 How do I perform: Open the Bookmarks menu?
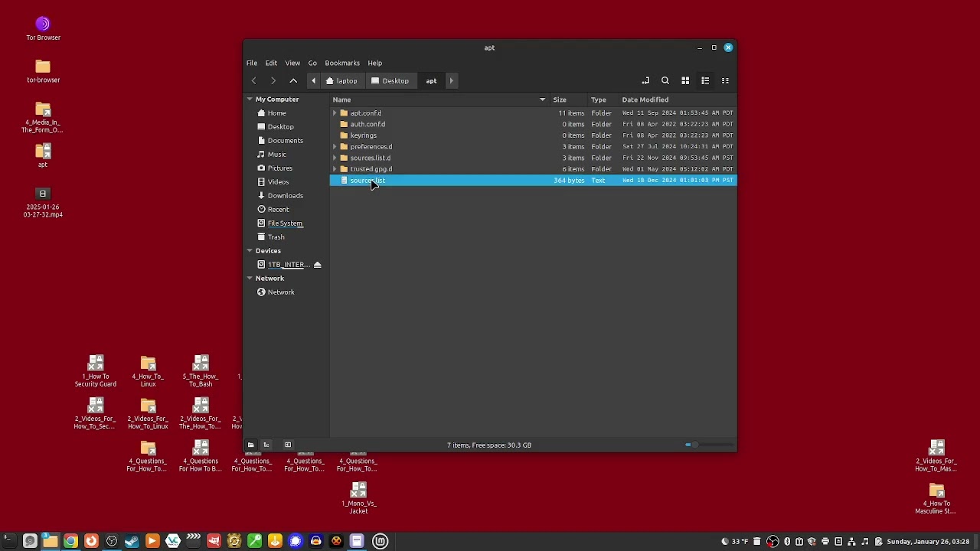coord(342,63)
